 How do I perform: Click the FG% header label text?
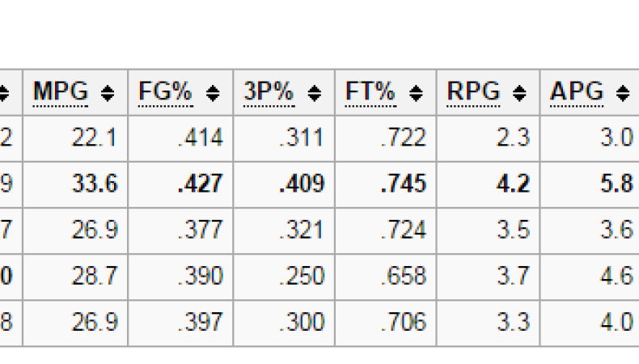tap(166, 93)
